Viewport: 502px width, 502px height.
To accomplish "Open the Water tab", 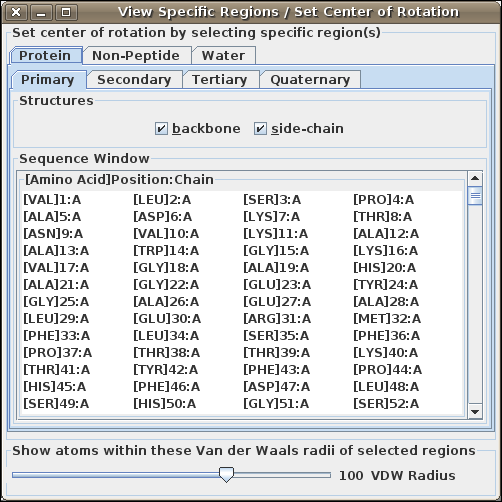I will tap(223, 55).
